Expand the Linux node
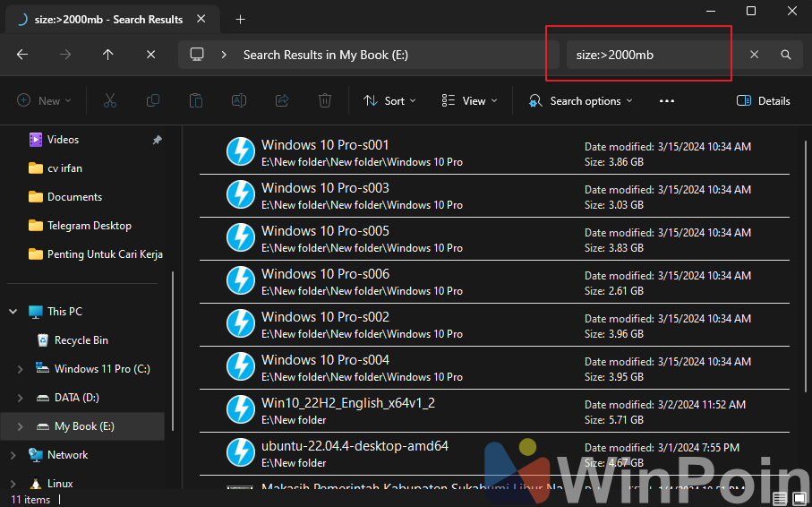Screen dimensions: 812x507 coord(13,484)
